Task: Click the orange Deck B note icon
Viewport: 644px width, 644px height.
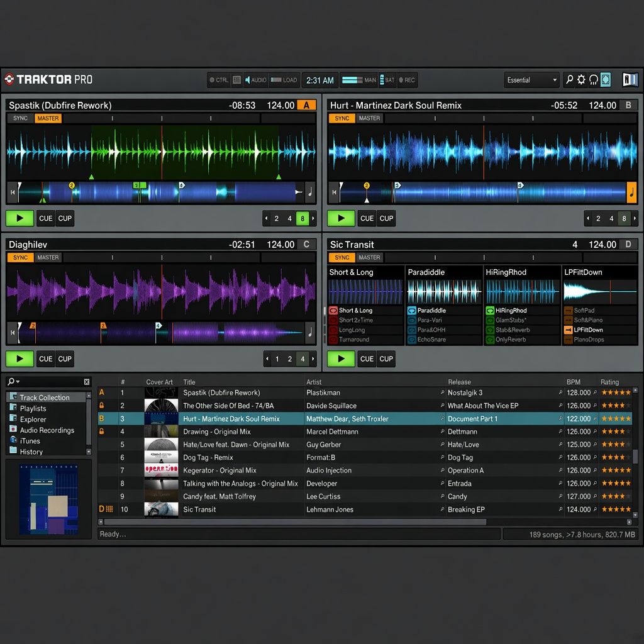Action: coord(631,192)
